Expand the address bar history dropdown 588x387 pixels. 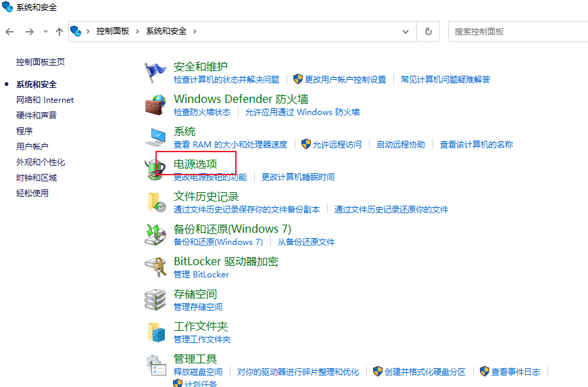[406, 32]
